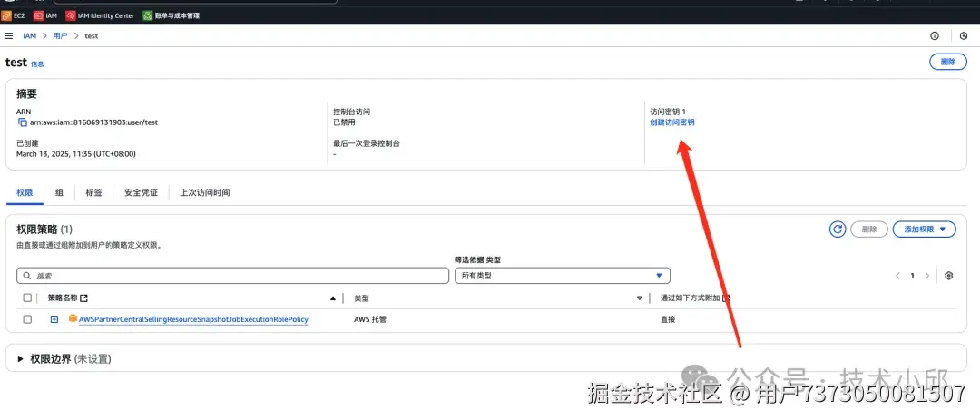Switch to the 标签 tab
This screenshot has height=420, width=980.
pyautogui.click(x=93, y=192)
